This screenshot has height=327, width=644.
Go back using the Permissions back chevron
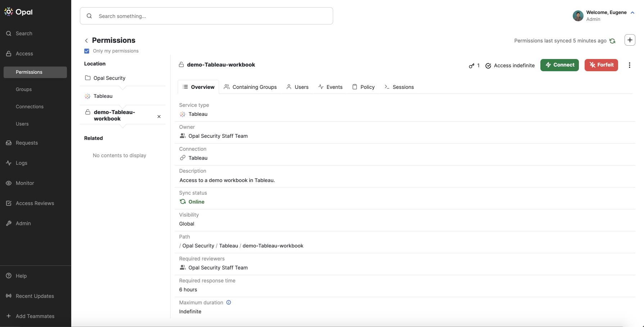[x=86, y=41]
